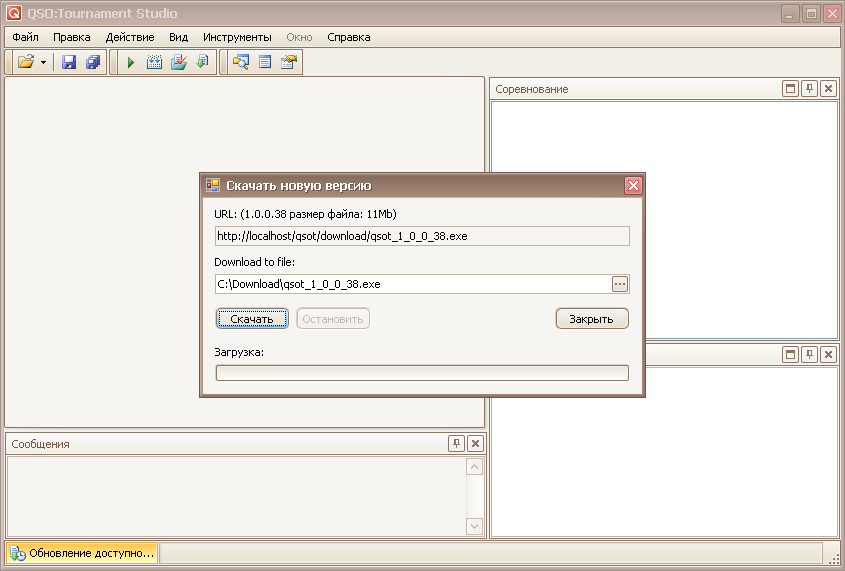Click the document with green down arrow icon

pos(202,62)
